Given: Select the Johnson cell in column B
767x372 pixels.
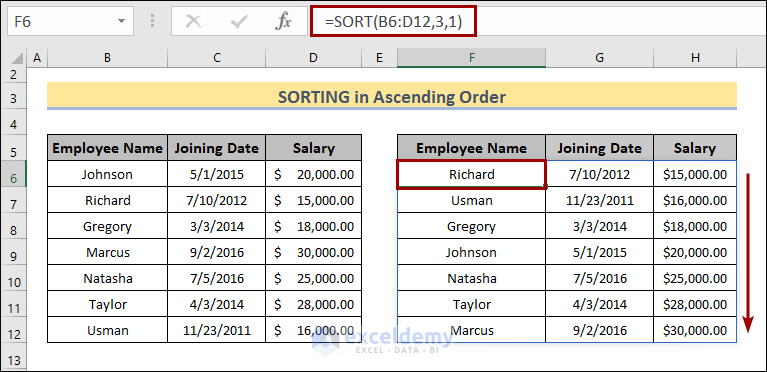Looking at the screenshot, I should click(x=108, y=174).
